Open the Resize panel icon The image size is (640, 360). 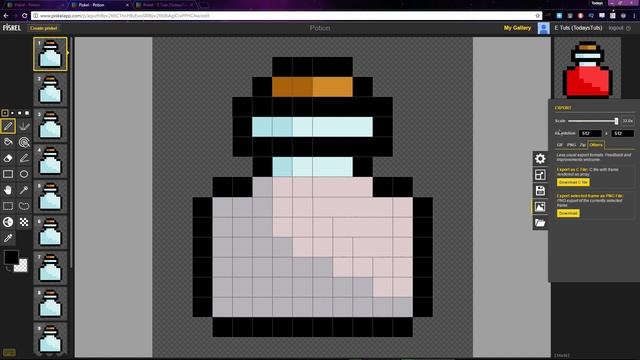pyautogui.click(x=540, y=175)
